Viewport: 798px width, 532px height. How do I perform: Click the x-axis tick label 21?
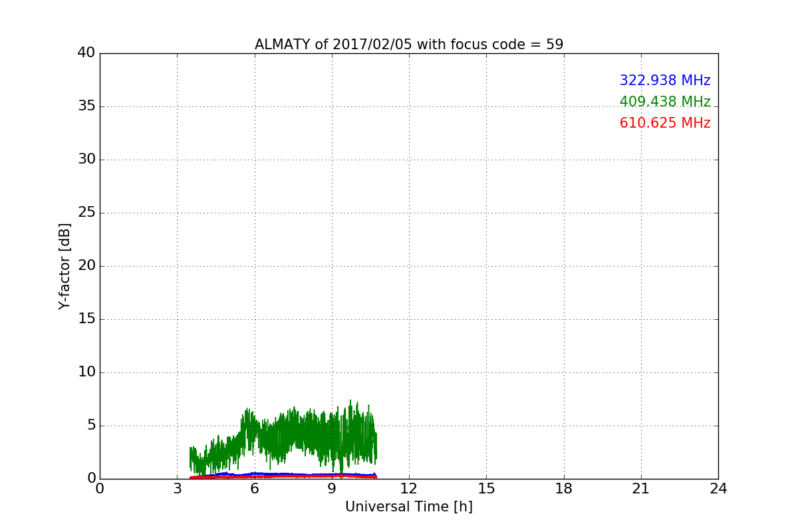pyautogui.click(x=641, y=489)
